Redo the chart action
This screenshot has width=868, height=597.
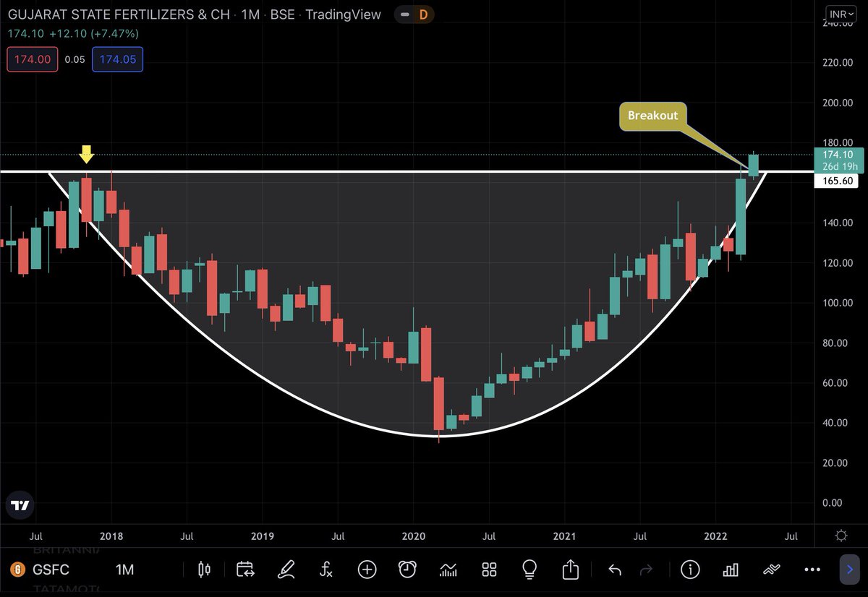tap(646, 570)
